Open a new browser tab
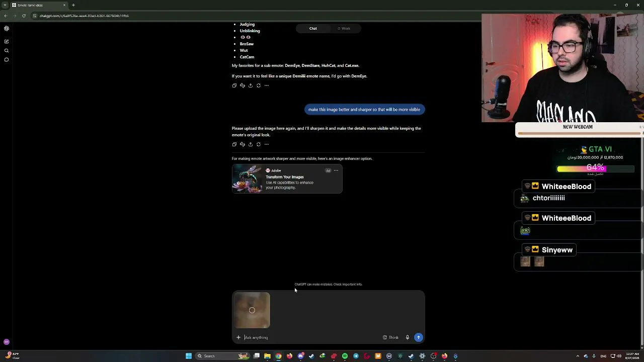The width and height of the screenshot is (644, 362). [73, 5]
